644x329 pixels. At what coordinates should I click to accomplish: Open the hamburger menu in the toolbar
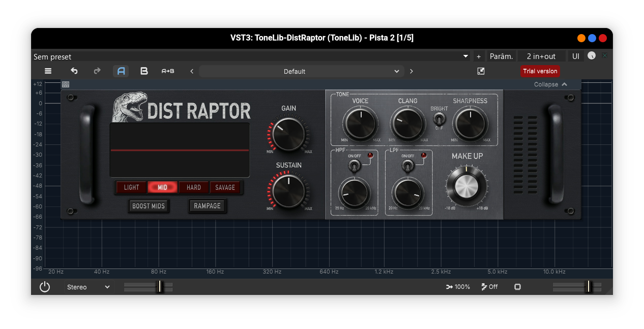[x=47, y=71]
